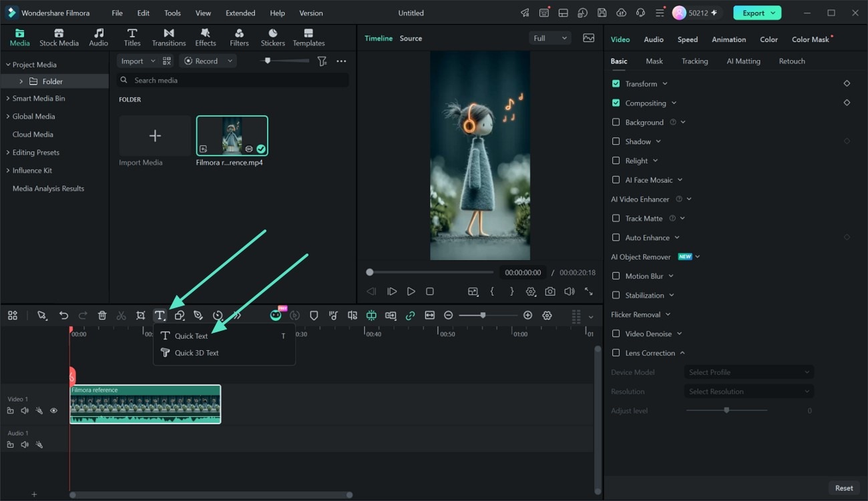Open the Effects panel icon

pos(206,33)
